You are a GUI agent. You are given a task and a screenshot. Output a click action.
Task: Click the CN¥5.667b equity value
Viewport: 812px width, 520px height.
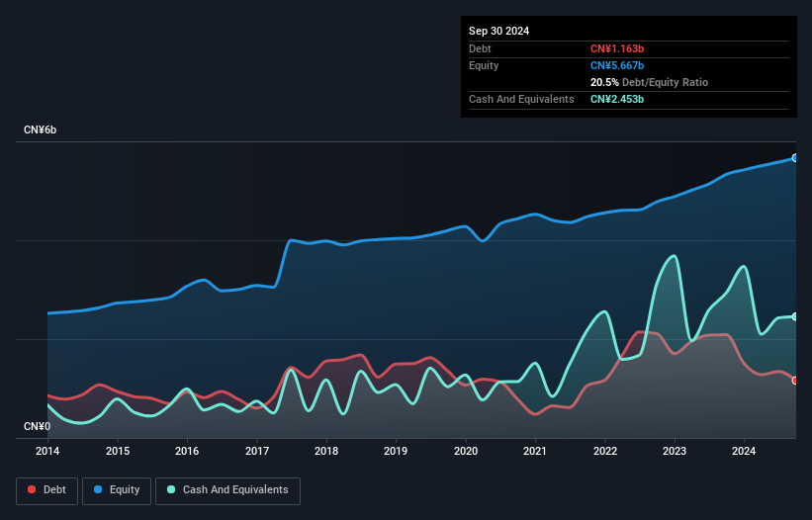pos(617,65)
